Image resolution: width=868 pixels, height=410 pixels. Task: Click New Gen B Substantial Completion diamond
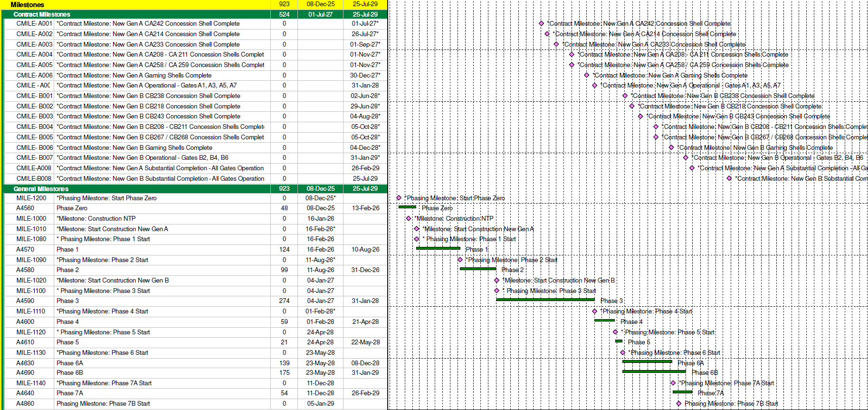[x=729, y=178]
